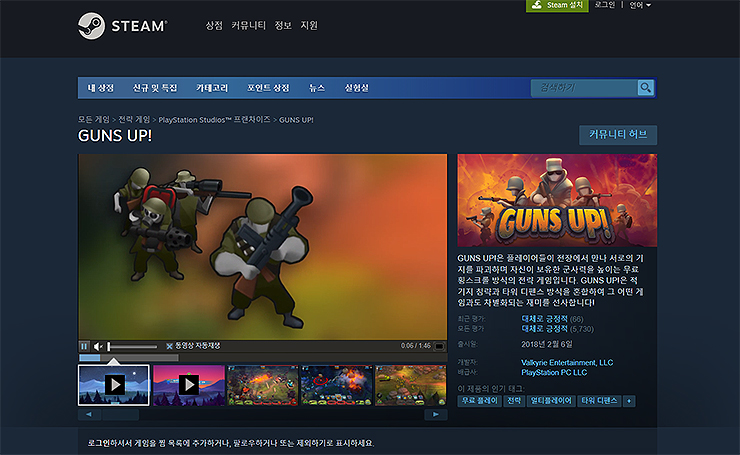The width and height of the screenshot is (740, 455).
Task: Click the 로그인 login link
Action: (605, 5)
